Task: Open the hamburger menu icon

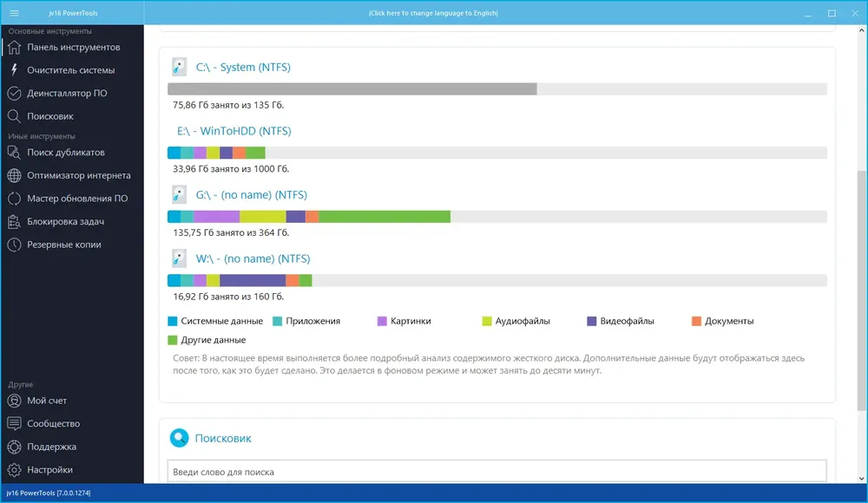Action: 15,13
